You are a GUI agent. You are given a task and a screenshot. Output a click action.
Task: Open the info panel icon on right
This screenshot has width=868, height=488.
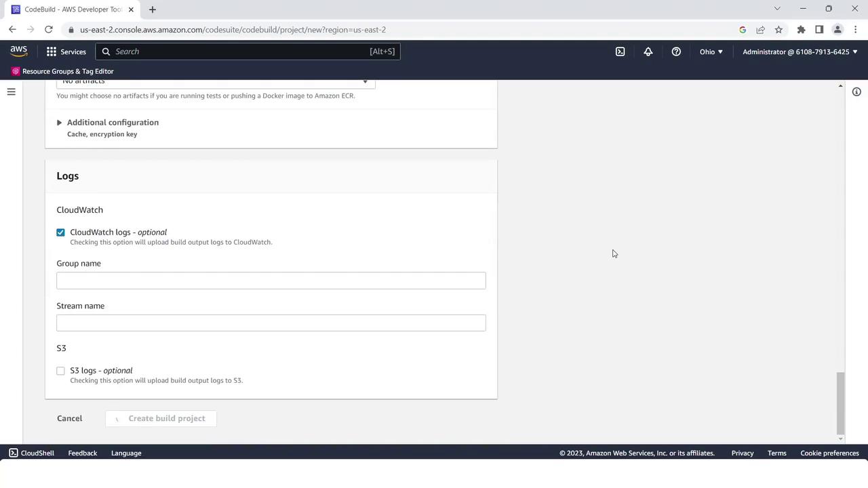[x=856, y=91]
